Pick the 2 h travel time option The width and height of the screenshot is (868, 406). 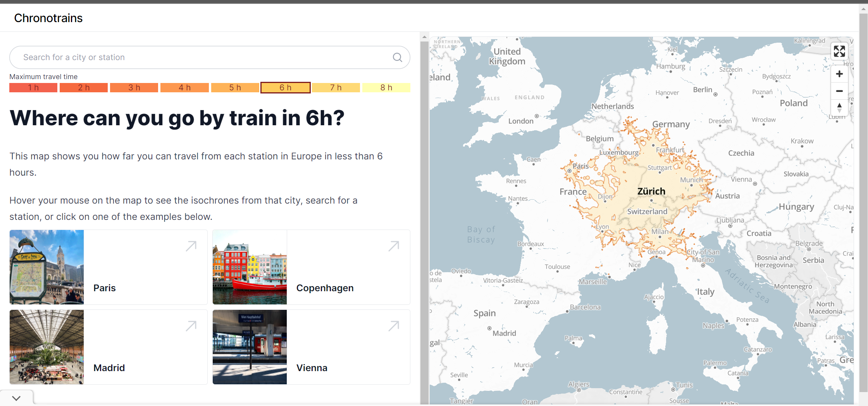84,88
